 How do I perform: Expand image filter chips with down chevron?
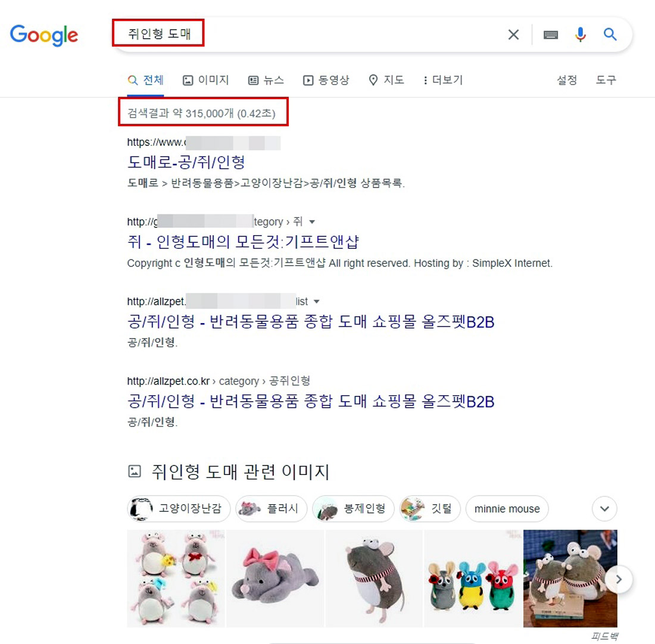pos(604,508)
